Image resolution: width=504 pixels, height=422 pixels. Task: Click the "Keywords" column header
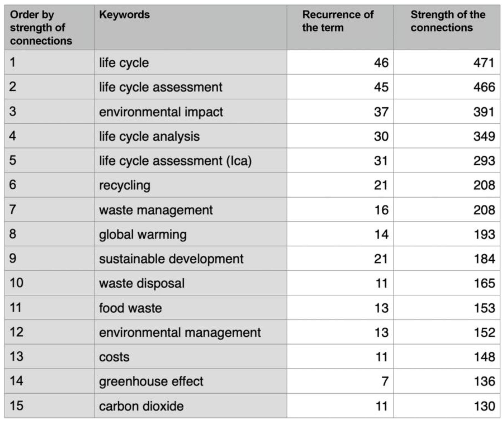point(124,15)
